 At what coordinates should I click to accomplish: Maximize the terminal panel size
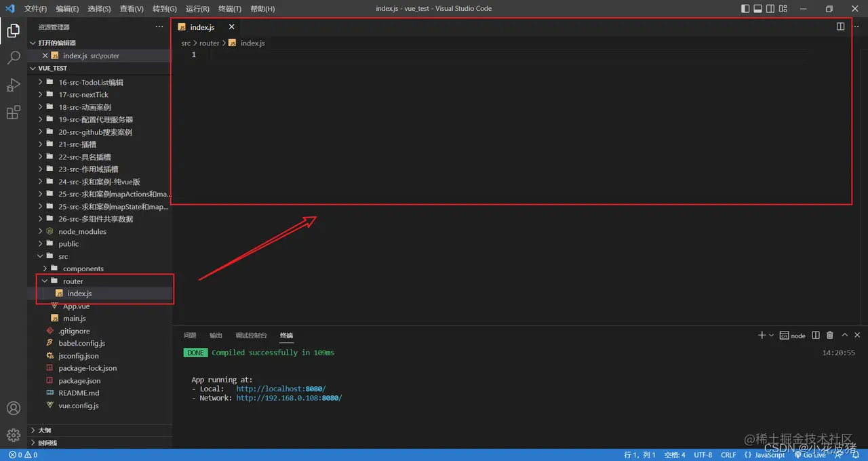tap(845, 335)
